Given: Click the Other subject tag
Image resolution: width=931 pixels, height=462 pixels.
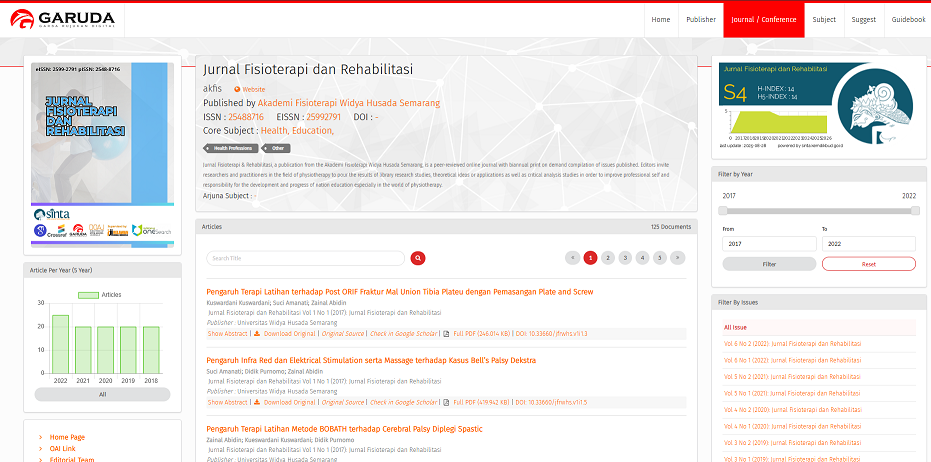Looking at the screenshot, I should coord(277,148).
